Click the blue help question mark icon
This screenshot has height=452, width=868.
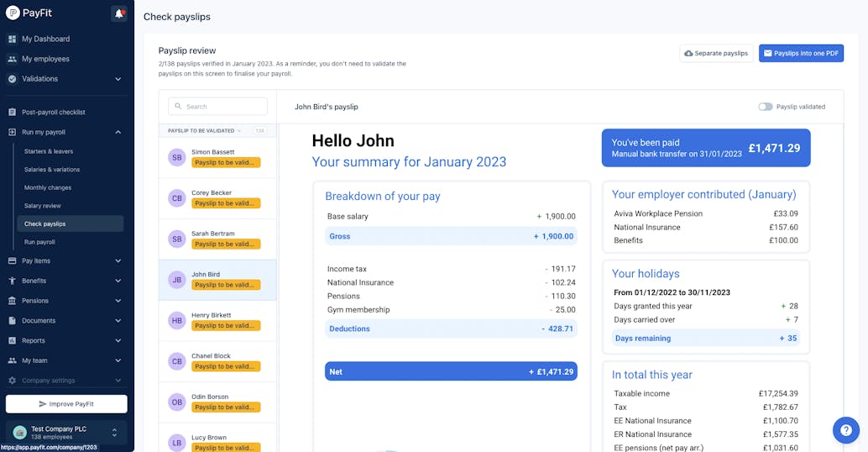pos(846,430)
